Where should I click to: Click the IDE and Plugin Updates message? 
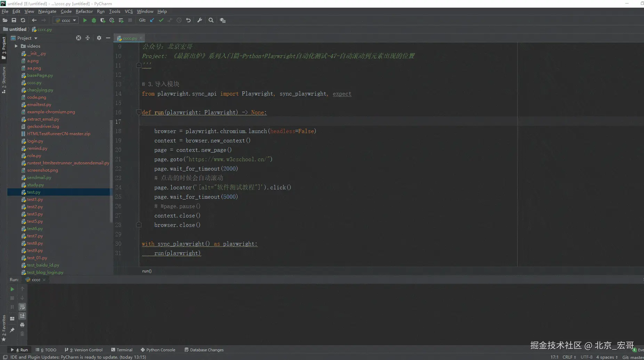pos(78,357)
